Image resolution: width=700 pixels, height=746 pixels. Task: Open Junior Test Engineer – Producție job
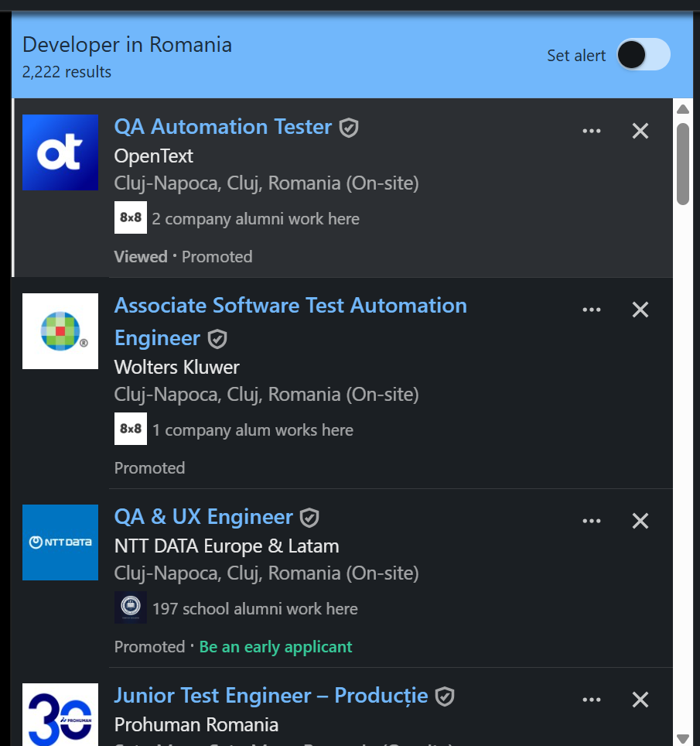(271, 696)
